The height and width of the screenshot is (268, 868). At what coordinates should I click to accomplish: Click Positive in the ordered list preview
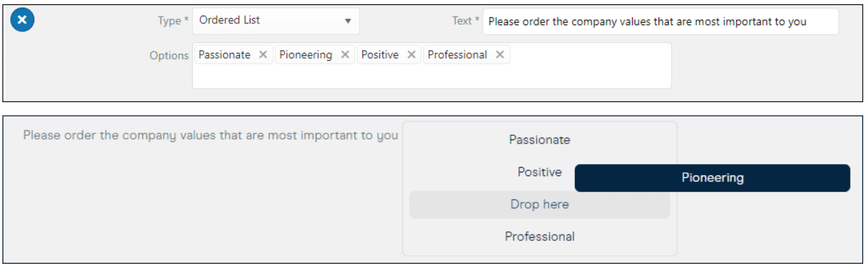540,172
